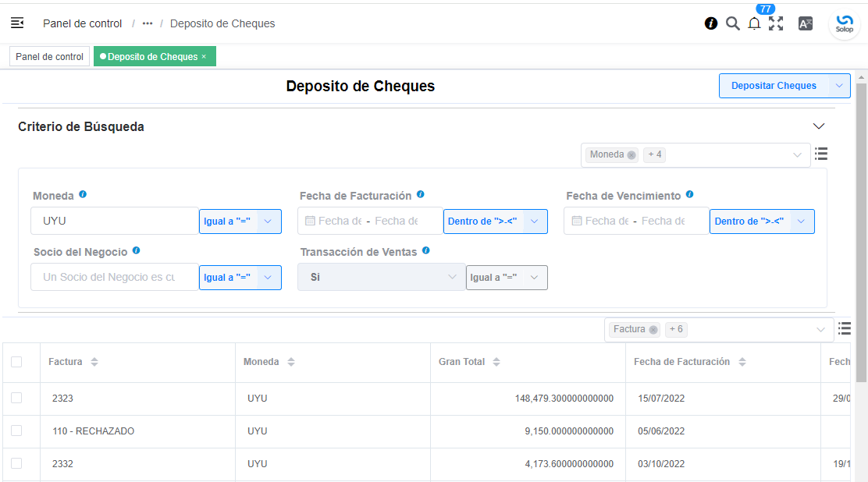Show Fecha de Vencimiento info icon
Screen dimensions: 868x482
tap(690, 194)
